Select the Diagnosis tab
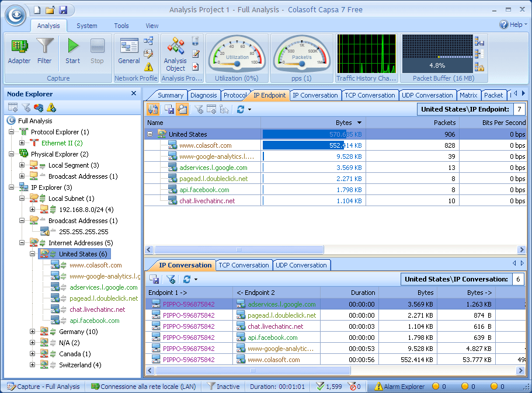The height and width of the screenshot is (393, 532). [203, 95]
